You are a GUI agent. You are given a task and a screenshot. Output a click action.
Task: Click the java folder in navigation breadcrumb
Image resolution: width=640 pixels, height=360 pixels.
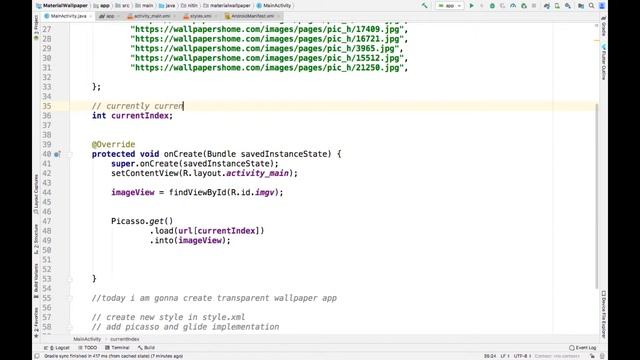[167, 6]
